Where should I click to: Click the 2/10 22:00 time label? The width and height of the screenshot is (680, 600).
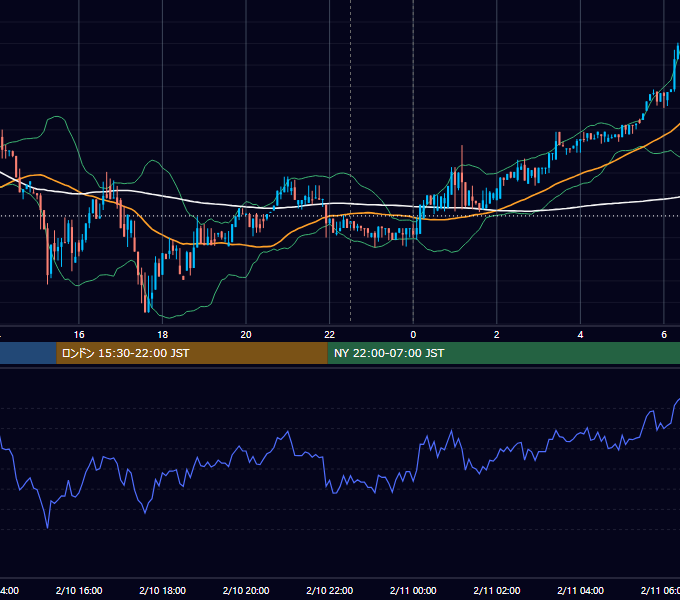click(330, 590)
